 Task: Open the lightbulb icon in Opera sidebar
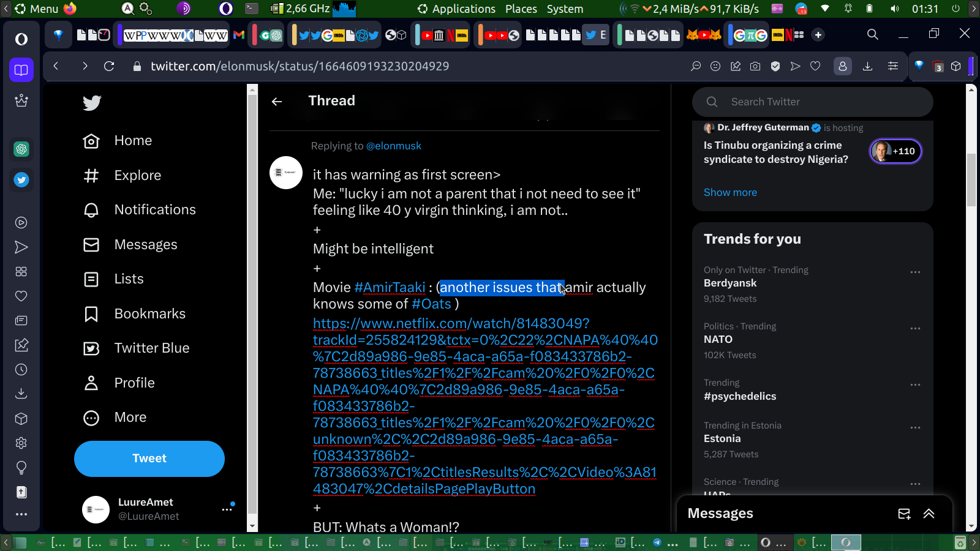pos(21,468)
